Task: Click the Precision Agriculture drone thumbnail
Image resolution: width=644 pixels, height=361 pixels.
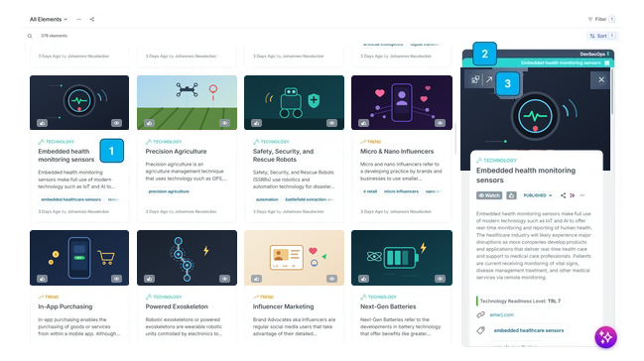Action: [187, 102]
